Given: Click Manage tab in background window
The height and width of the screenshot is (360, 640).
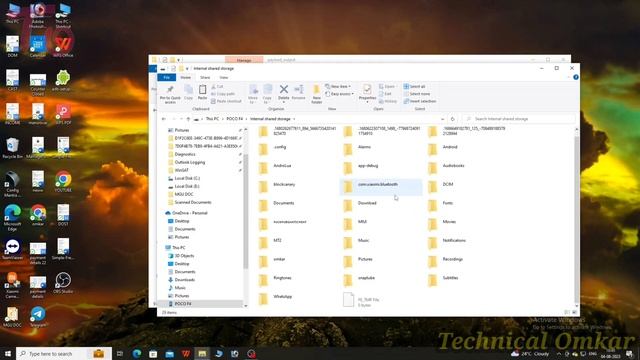Looking at the screenshot, I should point(244,60).
